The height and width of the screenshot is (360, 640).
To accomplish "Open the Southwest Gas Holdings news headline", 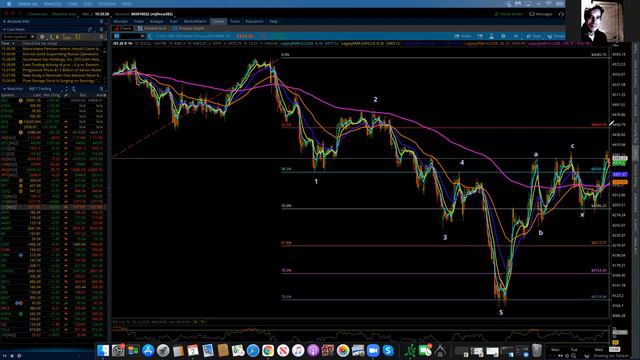I will coord(61,59).
